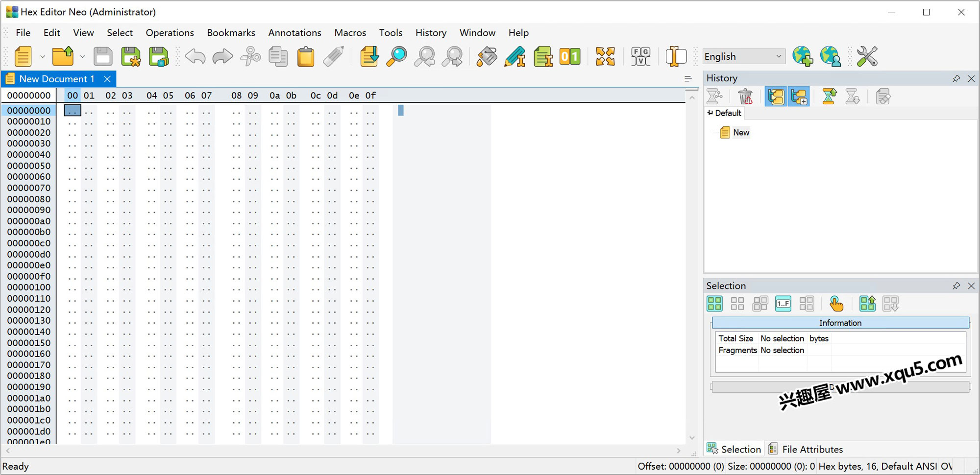Image resolution: width=980 pixels, height=475 pixels.
Task: Open the Bookmarks menu
Action: pyautogui.click(x=231, y=33)
